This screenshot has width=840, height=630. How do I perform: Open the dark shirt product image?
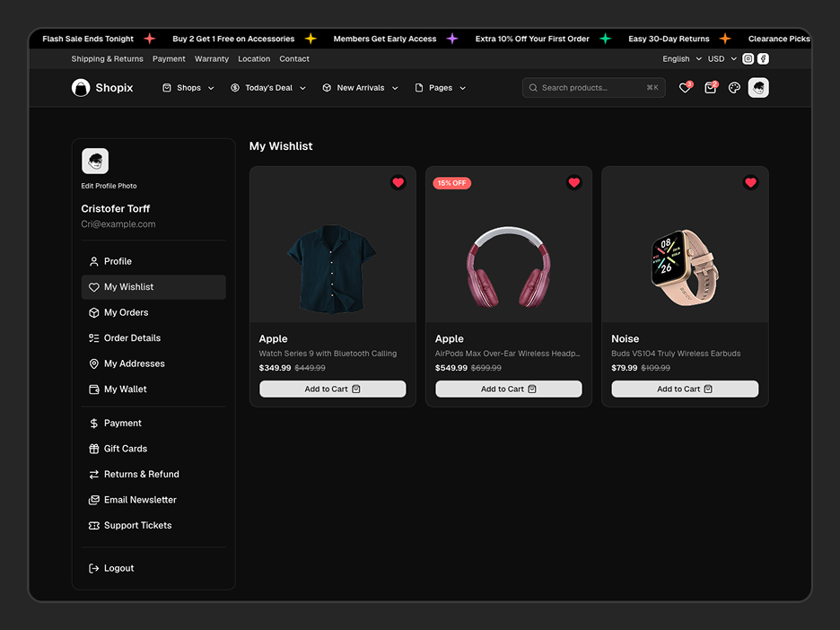point(332,269)
